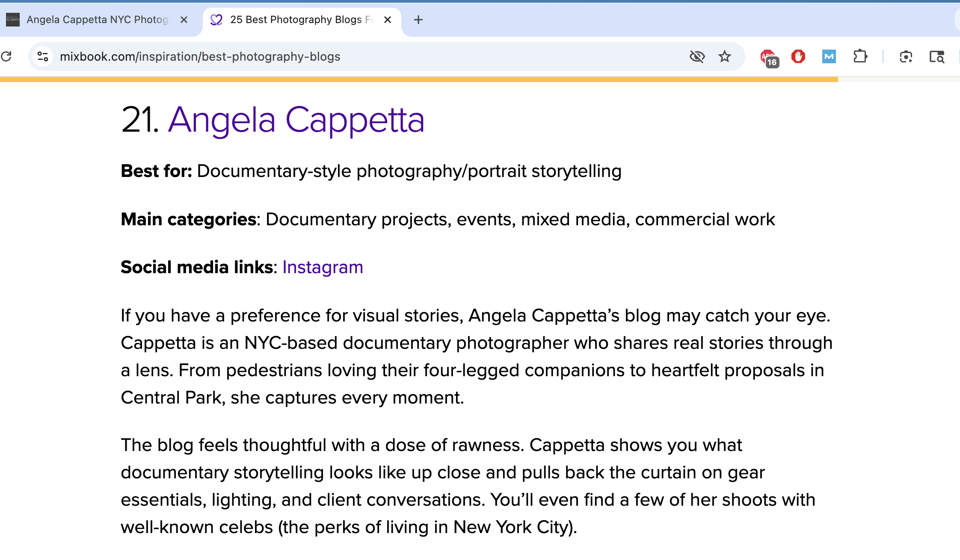Screen dimensions: 960x560
Task: Click the mixbook.com address bar URL
Action: tap(200, 56)
